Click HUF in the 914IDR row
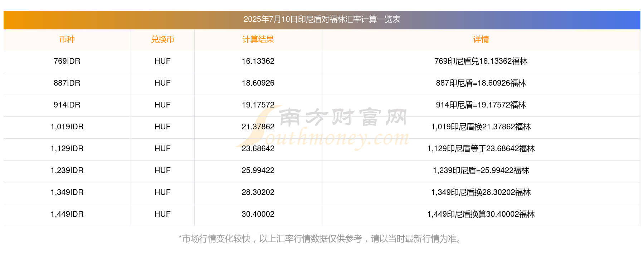This screenshot has width=644, height=258. 162,105
